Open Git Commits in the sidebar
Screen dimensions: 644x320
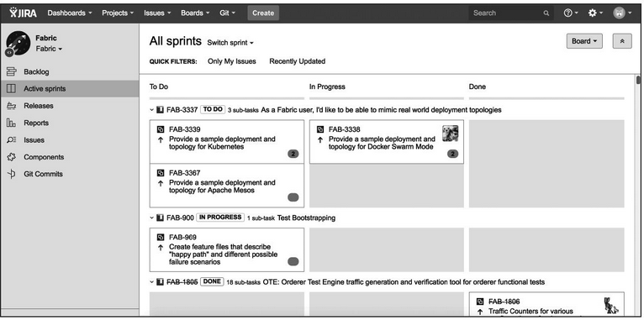[70, 174]
